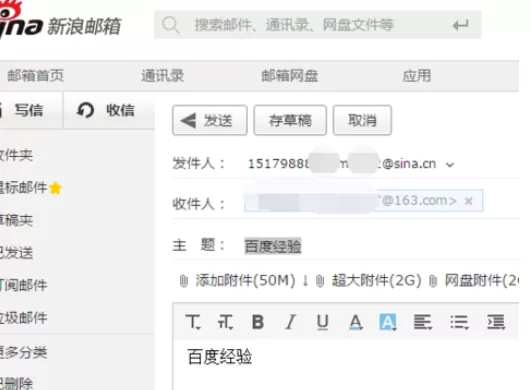This screenshot has height=390, width=531.
Task: Open the 已删除 deleted folder
Action: pyautogui.click(x=16, y=383)
